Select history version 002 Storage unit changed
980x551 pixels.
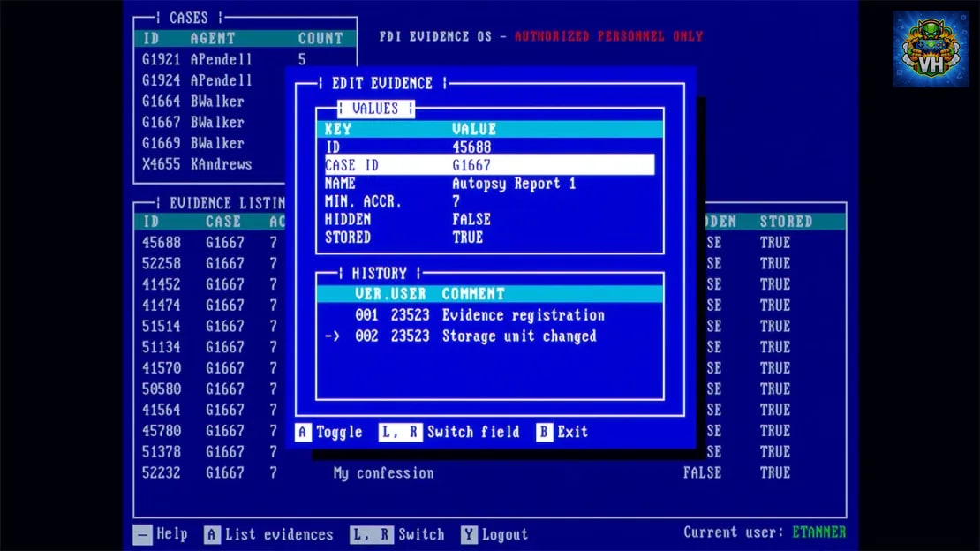489,336
